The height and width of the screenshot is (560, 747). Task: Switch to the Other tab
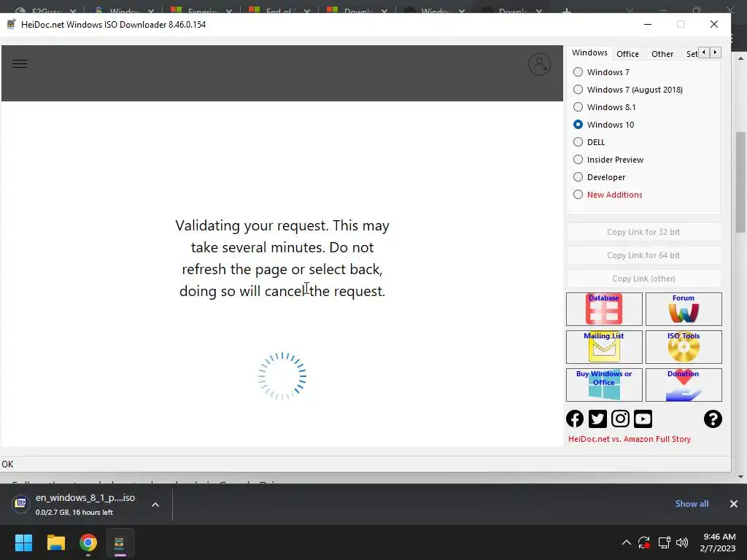(662, 54)
